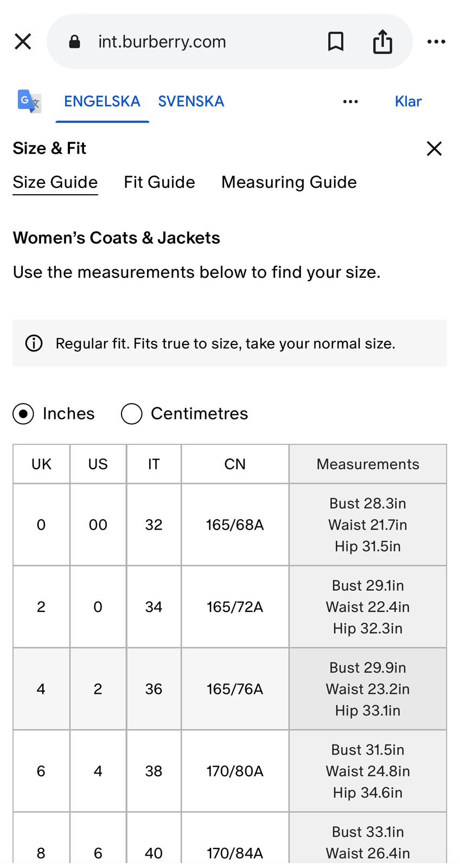Tap the lock icon beside the URL
460x868 pixels.
coord(75,42)
